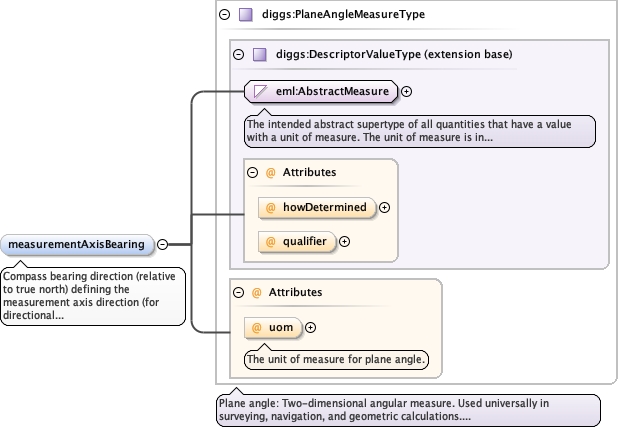
Task: Click the @ icon inside qualifier attribute
Action: (x=271, y=241)
